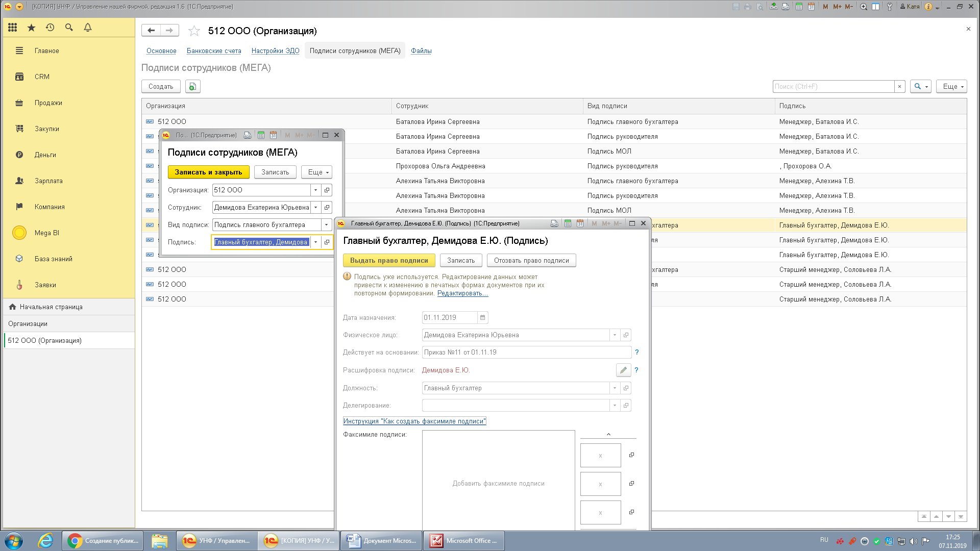
Task: Open Документ Microsoft Word in taskbar
Action: pos(381,541)
